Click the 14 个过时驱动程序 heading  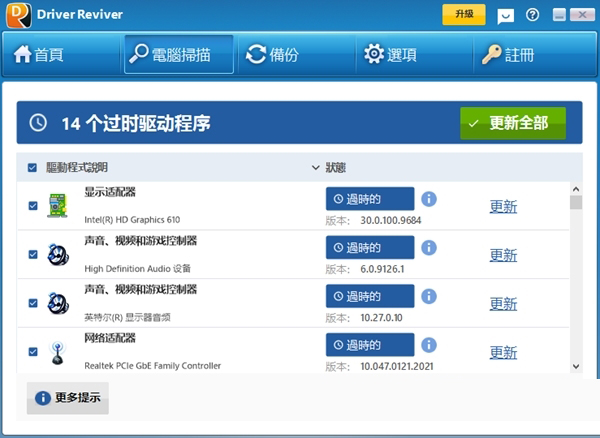[x=136, y=124]
